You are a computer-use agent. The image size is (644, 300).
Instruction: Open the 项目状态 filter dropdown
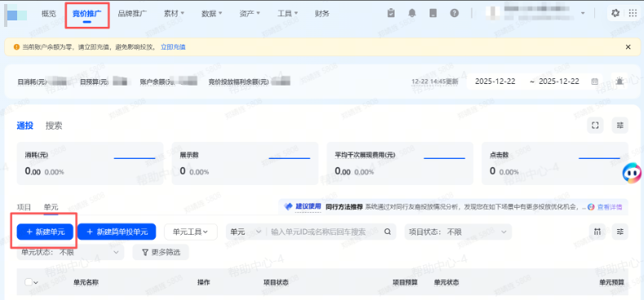[x=458, y=232]
